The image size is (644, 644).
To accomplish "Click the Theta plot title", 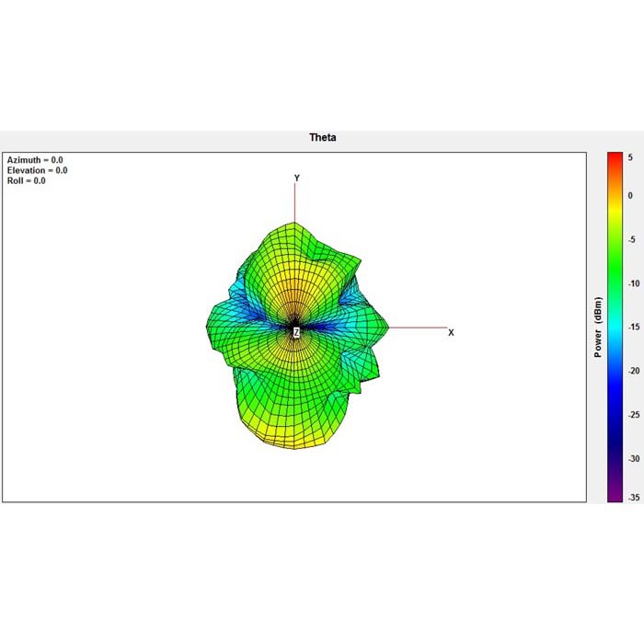I will (x=322, y=137).
